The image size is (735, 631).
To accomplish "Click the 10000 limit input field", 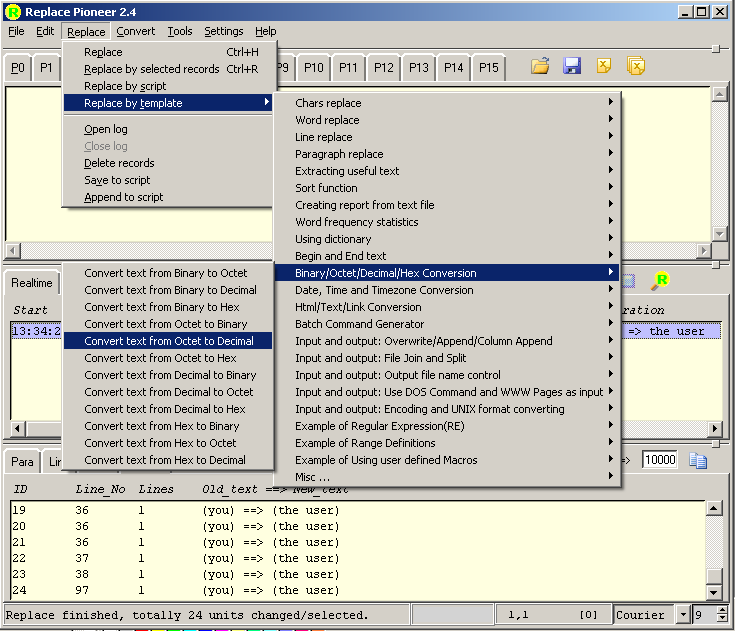I will click(660, 460).
